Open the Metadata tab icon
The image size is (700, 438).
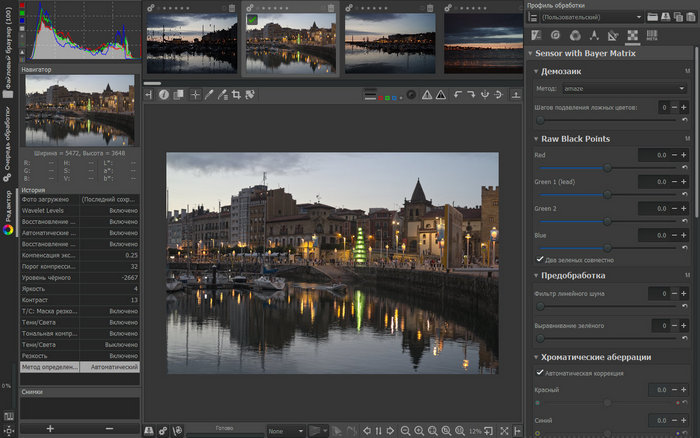click(653, 37)
